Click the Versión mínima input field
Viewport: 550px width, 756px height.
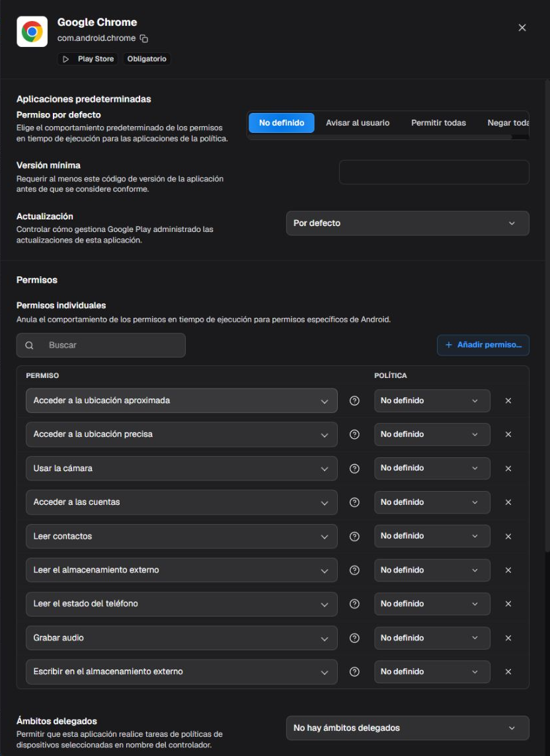pos(434,172)
